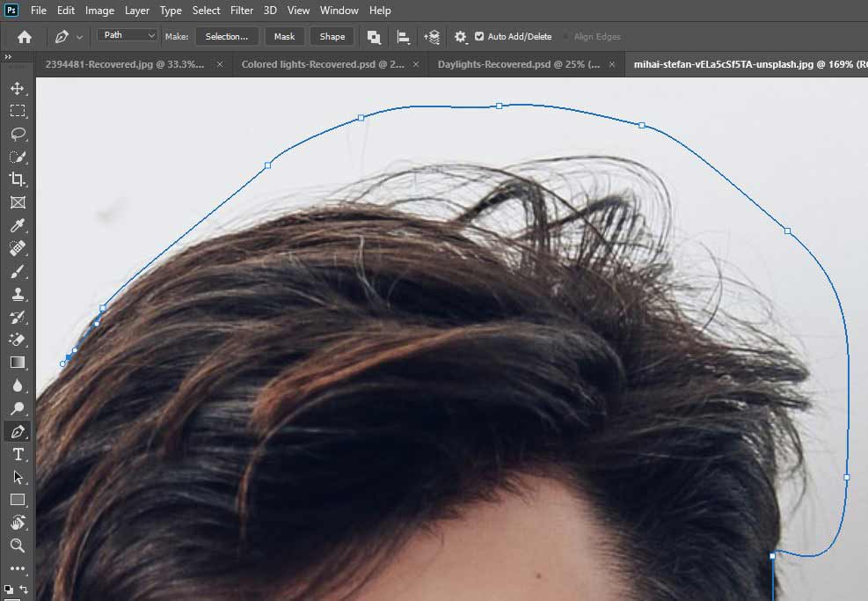Viewport: 868px width, 601px height.
Task: Click the path start point at left hair edge
Action: tap(63, 363)
